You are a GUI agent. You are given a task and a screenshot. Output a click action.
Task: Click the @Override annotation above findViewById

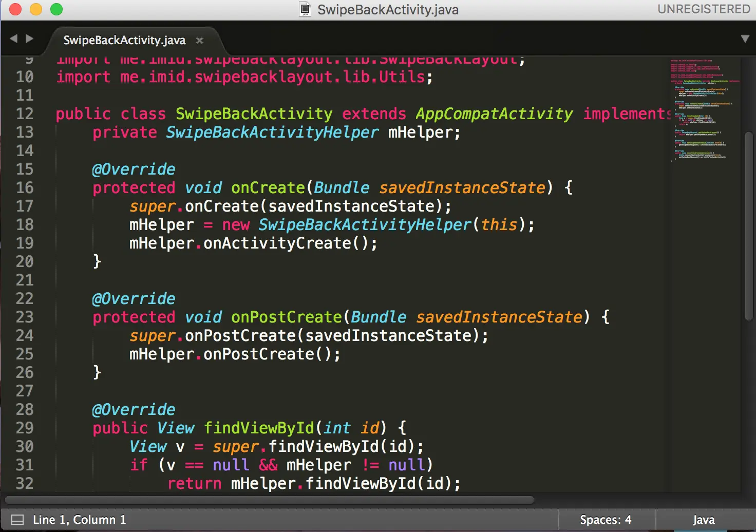point(134,409)
